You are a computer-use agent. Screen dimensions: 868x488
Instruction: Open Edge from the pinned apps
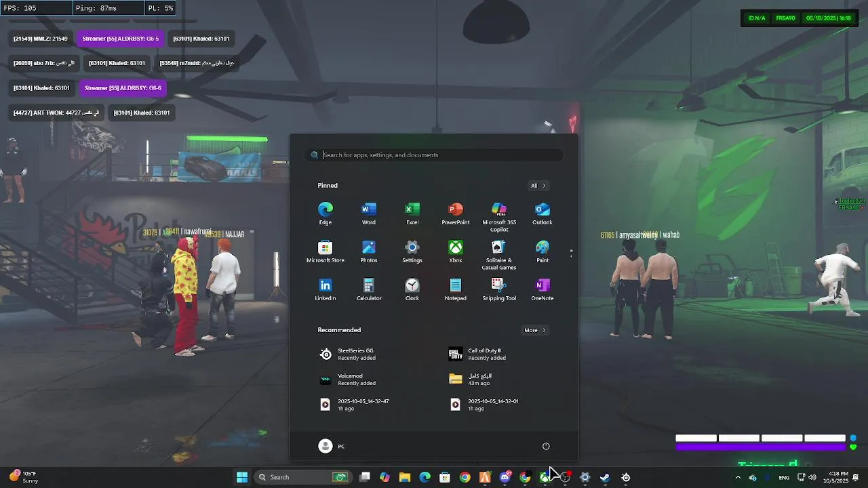tap(325, 213)
